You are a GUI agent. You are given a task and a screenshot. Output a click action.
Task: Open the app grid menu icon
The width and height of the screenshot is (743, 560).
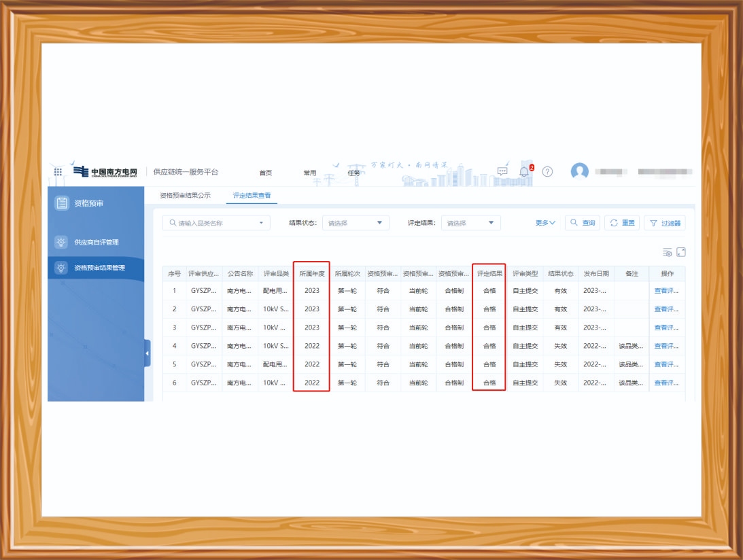click(58, 173)
